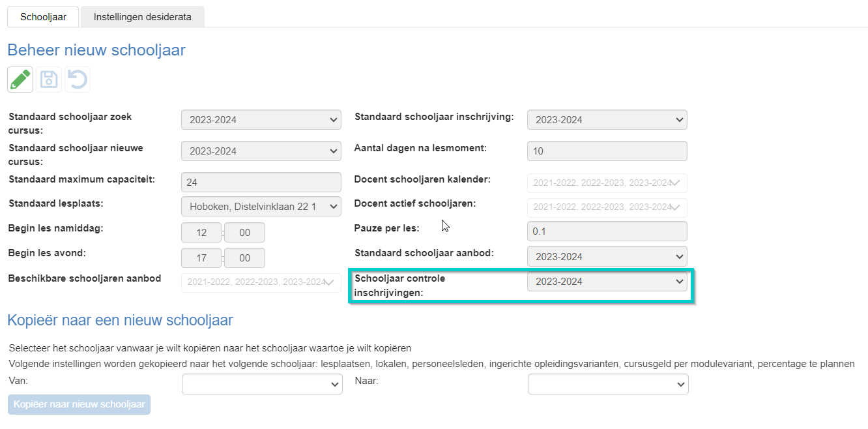The image size is (868, 429).
Task: Click the Van: label
Action: [x=20, y=380]
